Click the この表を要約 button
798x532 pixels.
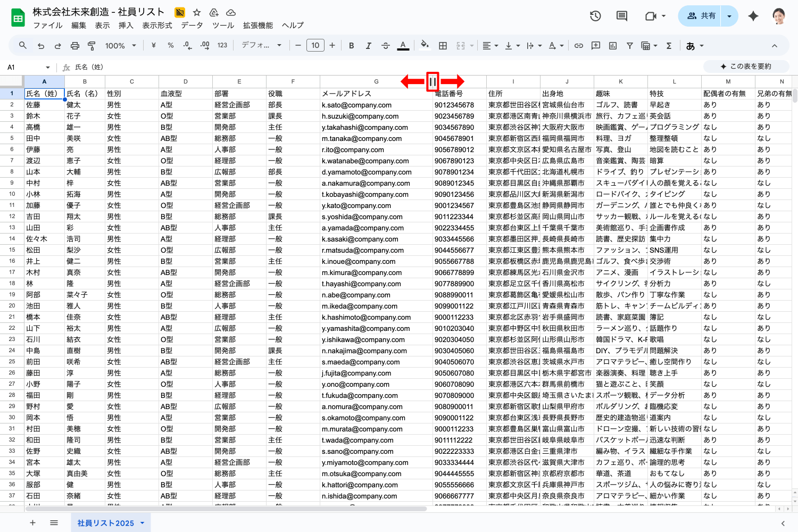tap(745, 66)
